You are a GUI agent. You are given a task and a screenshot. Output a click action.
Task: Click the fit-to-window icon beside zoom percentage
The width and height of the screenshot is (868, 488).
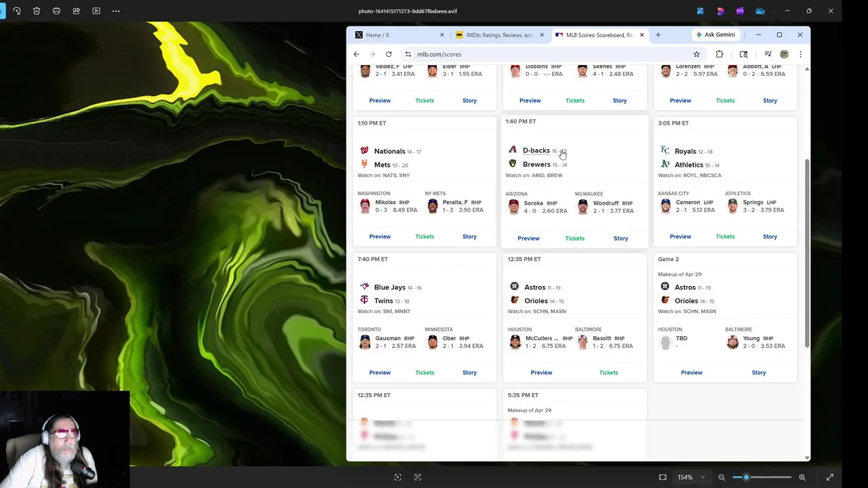pyautogui.click(x=663, y=477)
